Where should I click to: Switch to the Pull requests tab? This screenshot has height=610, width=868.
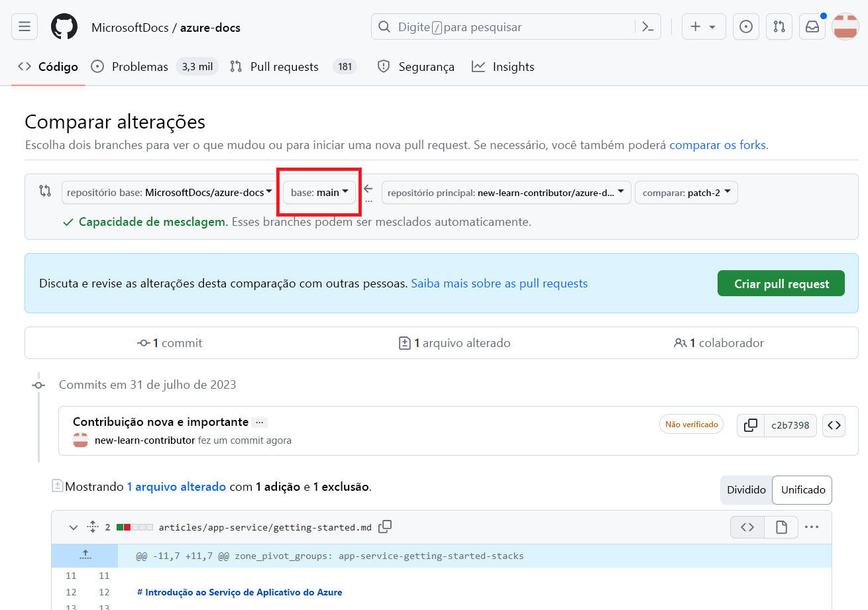click(284, 66)
